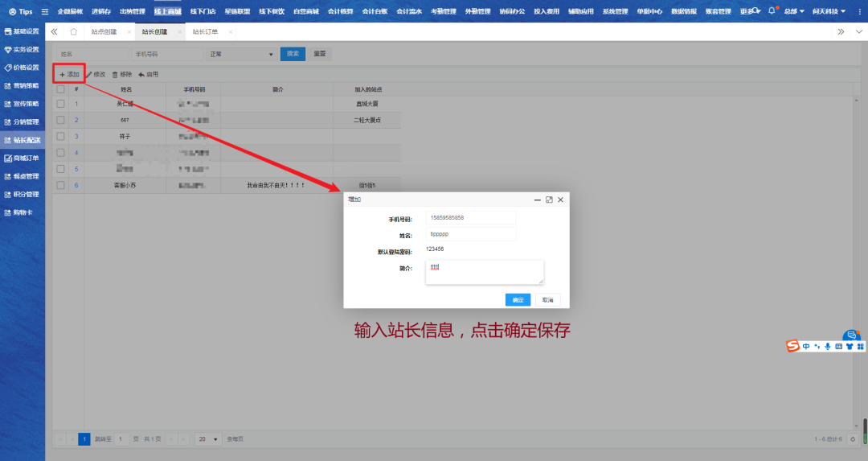Check the checkbox for row 3 祥子
The image size is (868, 461).
tap(60, 137)
